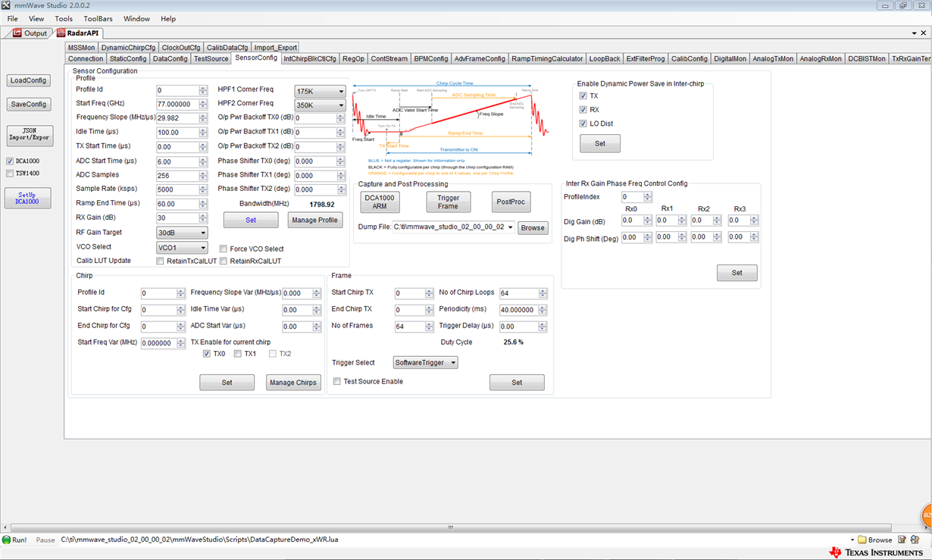
Task: Click the folder Browse icon in the script bar
Action: (862, 540)
